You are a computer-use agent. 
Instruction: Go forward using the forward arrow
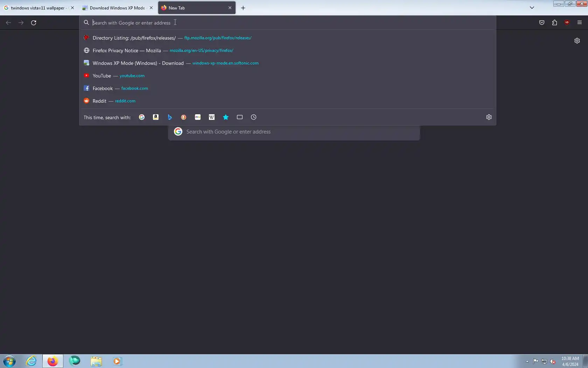[21, 22]
